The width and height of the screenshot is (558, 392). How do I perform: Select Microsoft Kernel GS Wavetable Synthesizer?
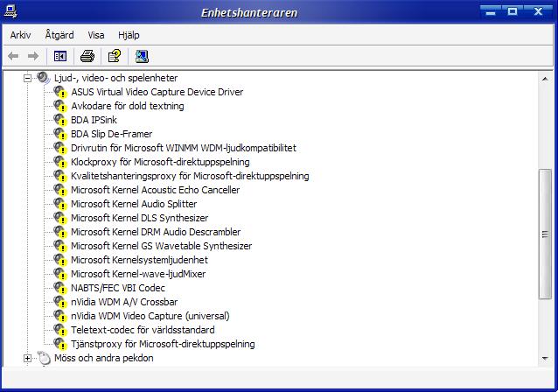pyautogui.click(x=161, y=246)
